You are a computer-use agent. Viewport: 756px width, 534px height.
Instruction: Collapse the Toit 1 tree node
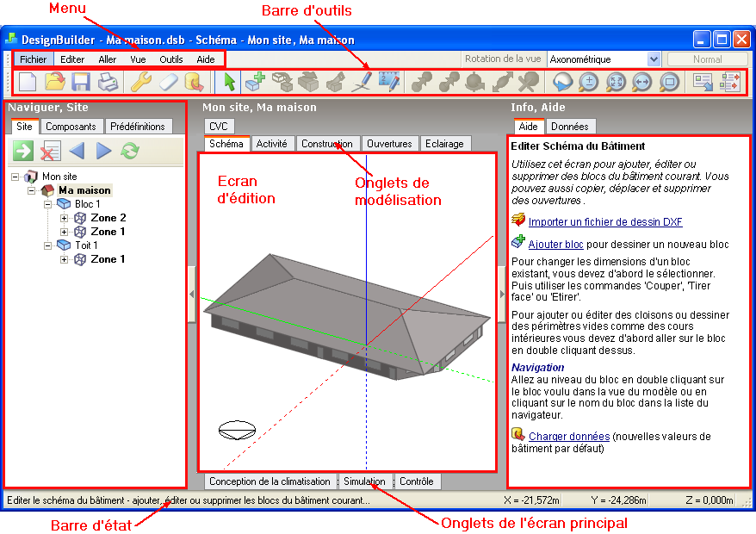(x=49, y=245)
